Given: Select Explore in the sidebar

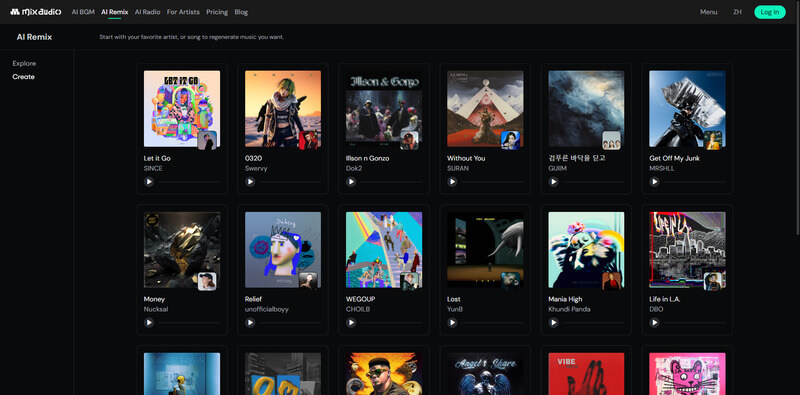Looking at the screenshot, I should [x=24, y=63].
